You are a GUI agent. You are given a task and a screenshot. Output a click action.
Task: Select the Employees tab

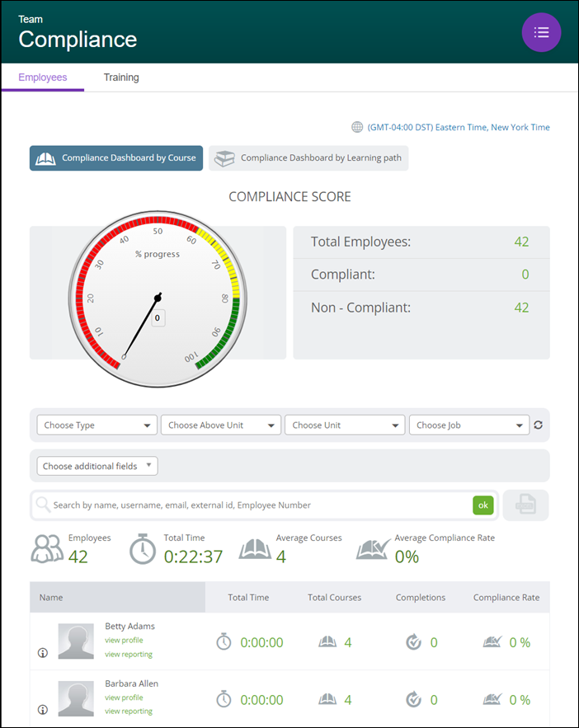tap(42, 77)
